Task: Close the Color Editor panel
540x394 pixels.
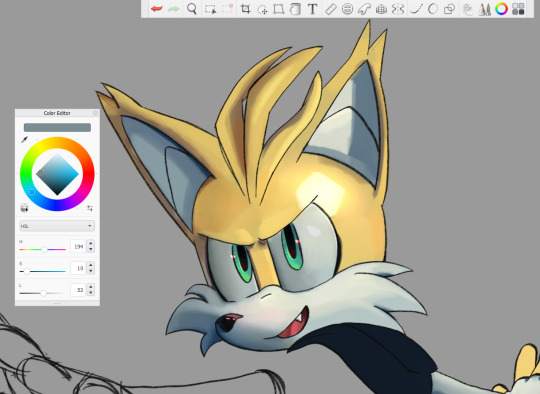Action: click(x=95, y=113)
